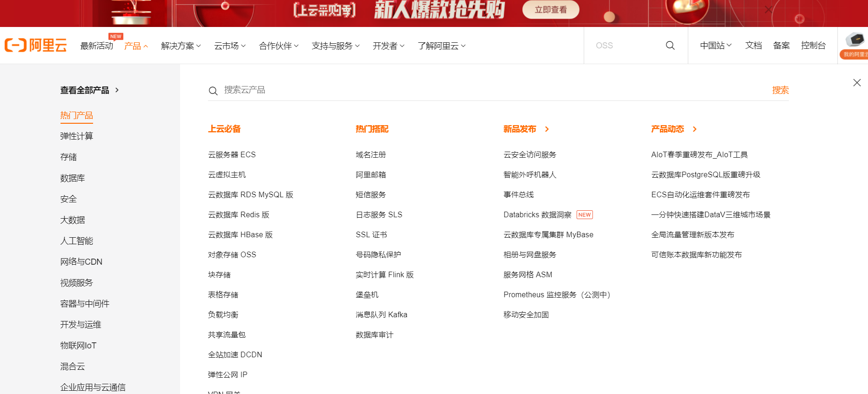Close the products mega menu panel

pyautogui.click(x=857, y=82)
